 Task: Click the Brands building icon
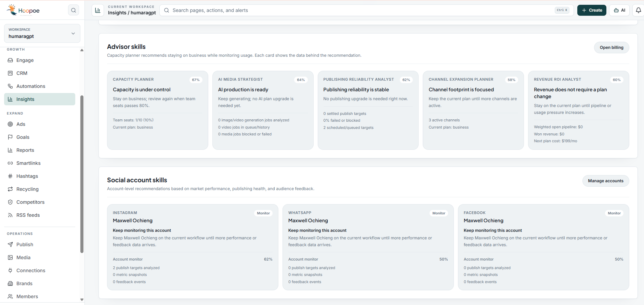point(10,283)
